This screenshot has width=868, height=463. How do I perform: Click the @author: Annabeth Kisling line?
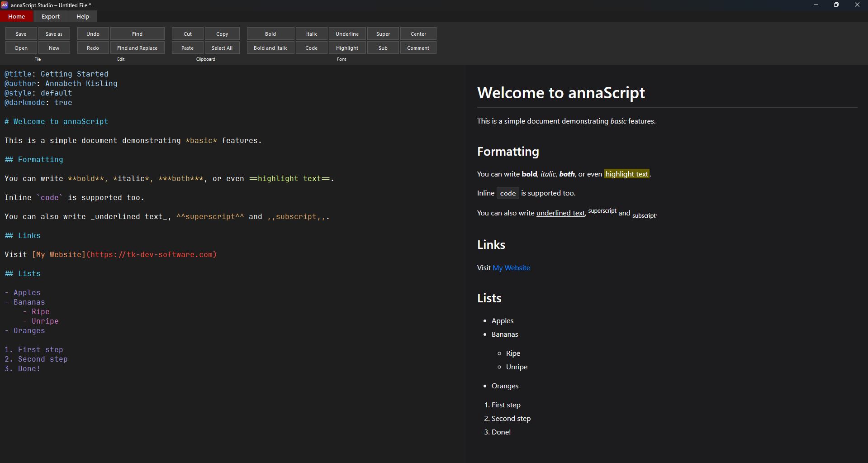tap(61, 84)
